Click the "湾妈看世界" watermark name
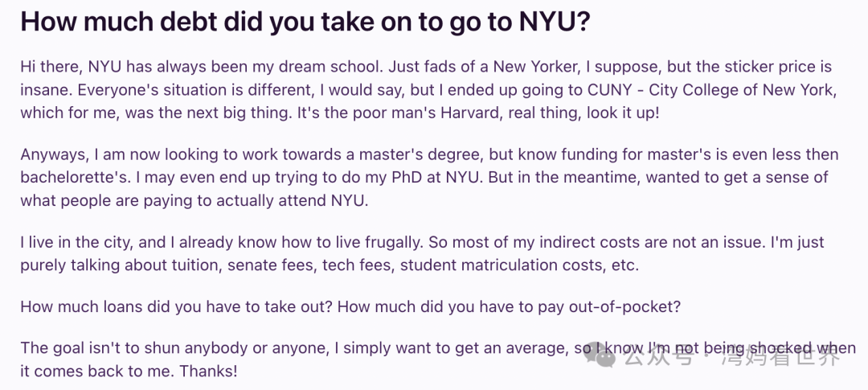This screenshot has height=390, width=868. click(791, 355)
